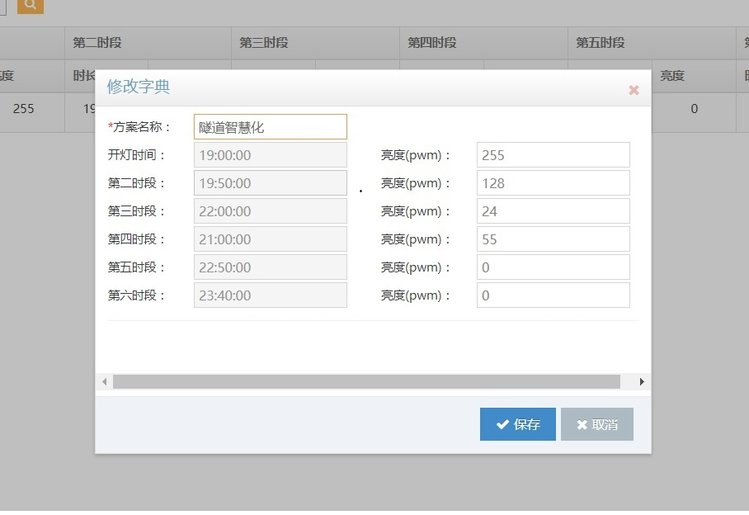
Task: Click the 第四时段 field showing 21:00:00
Action: click(270, 239)
